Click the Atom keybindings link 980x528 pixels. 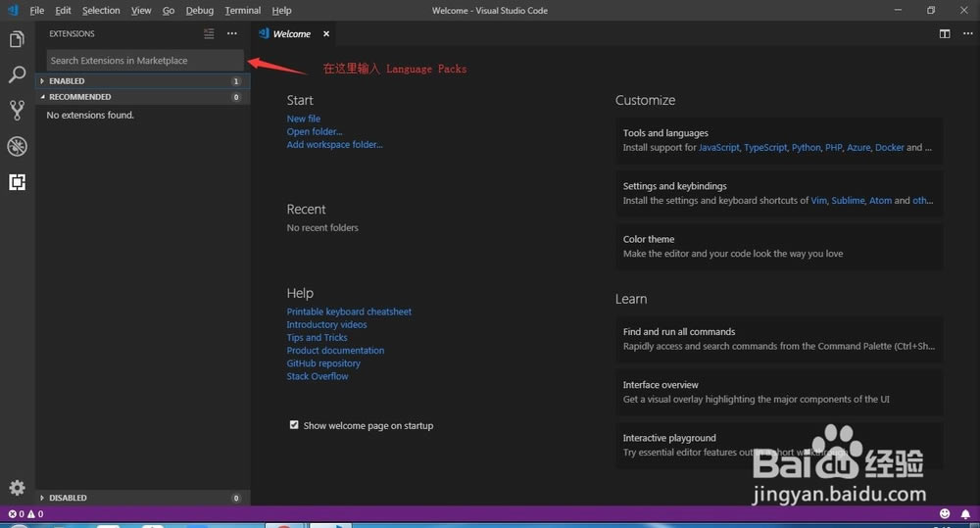pyautogui.click(x=880, y=201)
